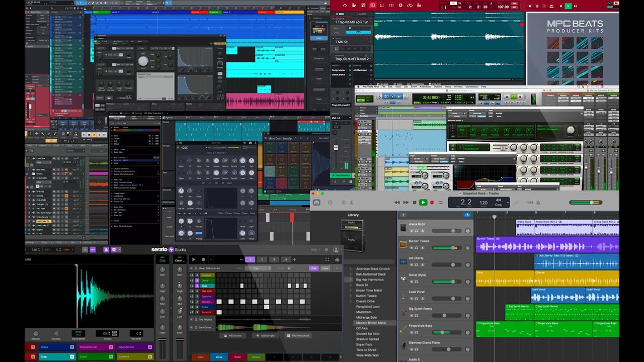Open the Serato Help dropdown
The height and width of the screenshot is (362, 644).
tap(314, 249)
